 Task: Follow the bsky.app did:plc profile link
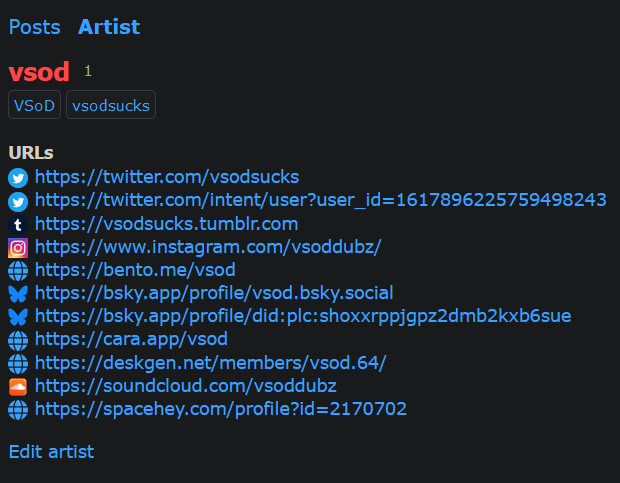pos(303,316)
